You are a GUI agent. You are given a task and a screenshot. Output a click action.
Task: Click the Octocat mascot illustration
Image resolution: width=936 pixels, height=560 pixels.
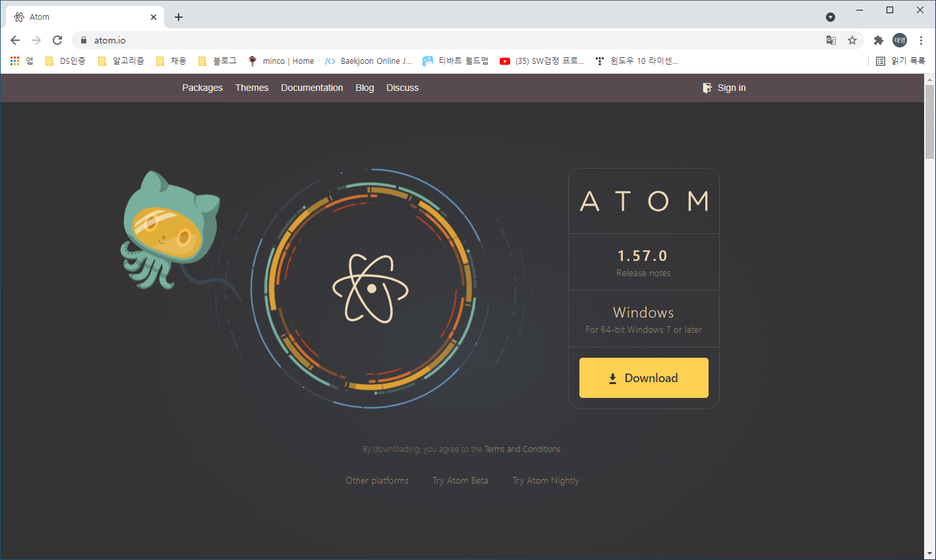(x=170, y=231)
